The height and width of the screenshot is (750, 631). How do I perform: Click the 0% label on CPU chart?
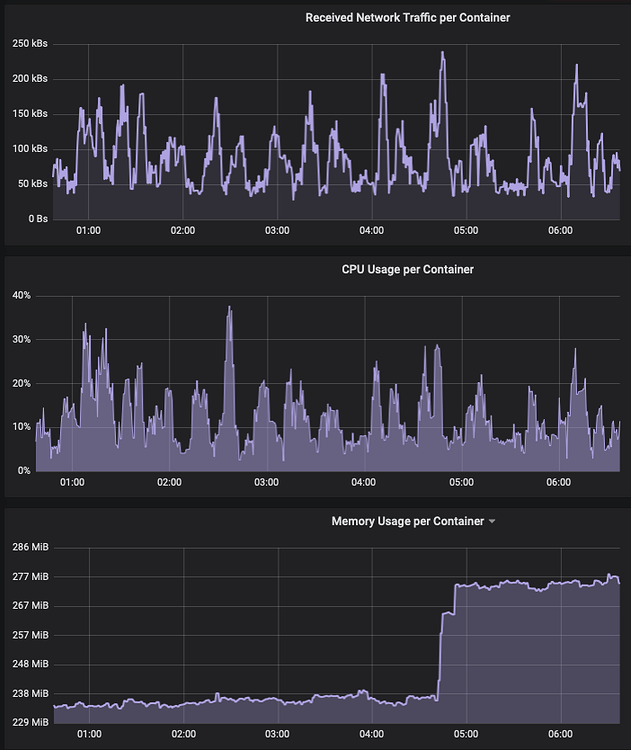(x=24, y=471)
